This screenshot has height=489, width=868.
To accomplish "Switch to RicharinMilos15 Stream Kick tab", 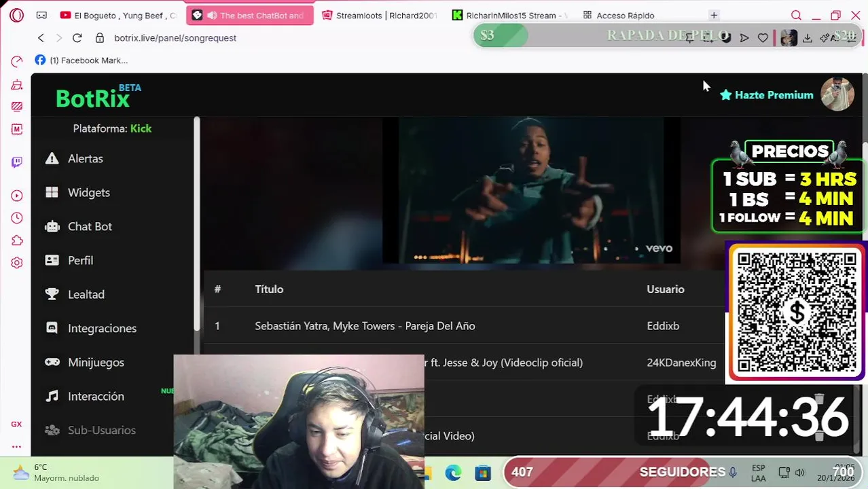I will (509, 15).
